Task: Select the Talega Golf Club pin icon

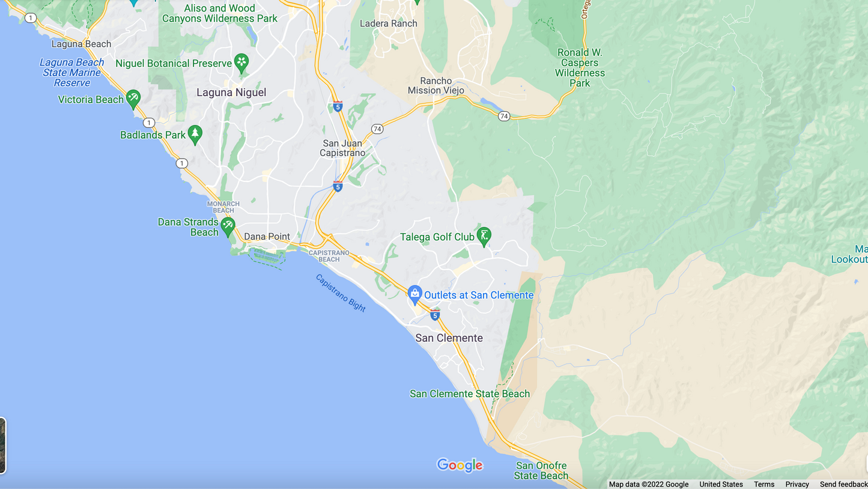Action: (484, 236)
